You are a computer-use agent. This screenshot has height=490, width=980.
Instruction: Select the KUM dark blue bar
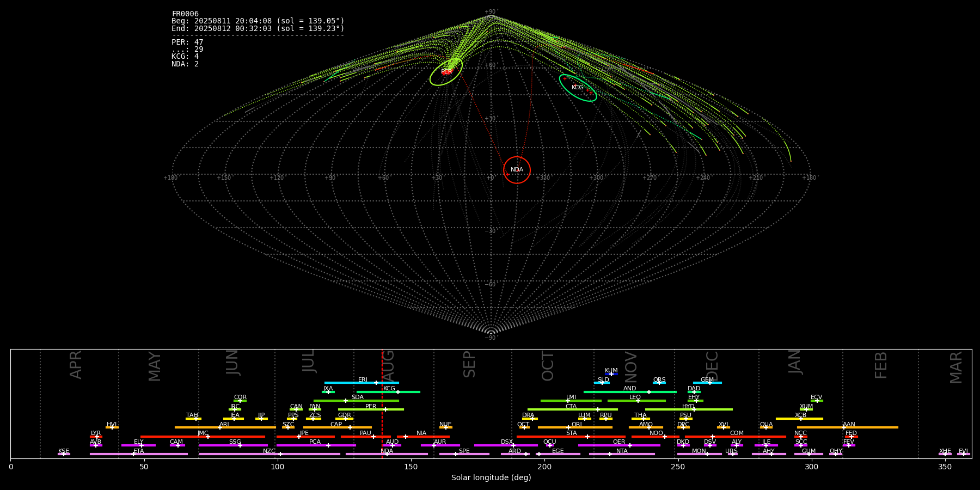[611, 374]
